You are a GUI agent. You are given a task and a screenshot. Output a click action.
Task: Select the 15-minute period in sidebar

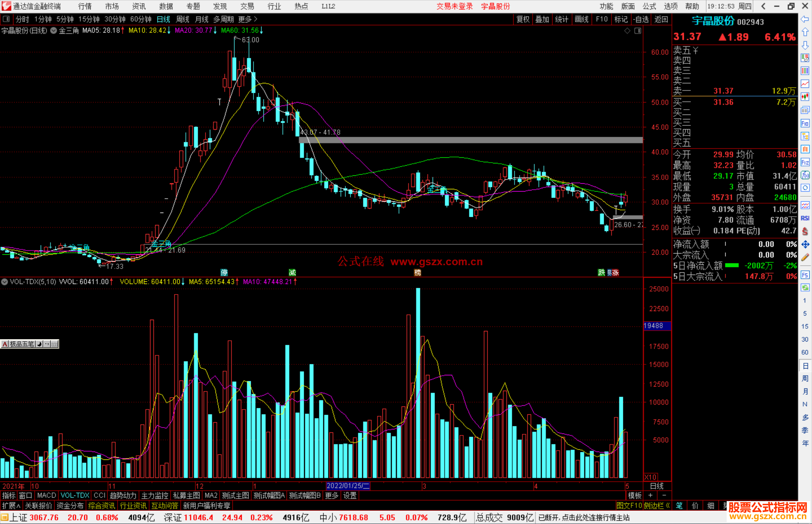[x=804, y=326]
